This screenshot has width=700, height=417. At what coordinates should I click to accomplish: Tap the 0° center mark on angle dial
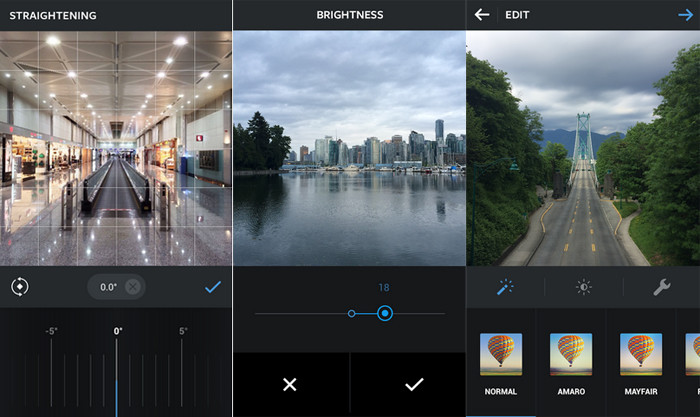117,331
